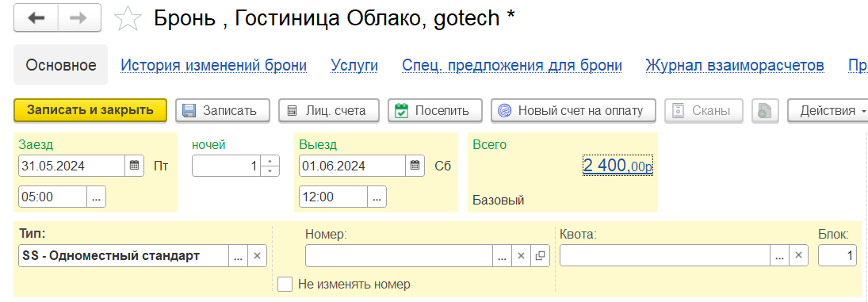
Task: Open the Услуги tab
Action: (354, 65)
